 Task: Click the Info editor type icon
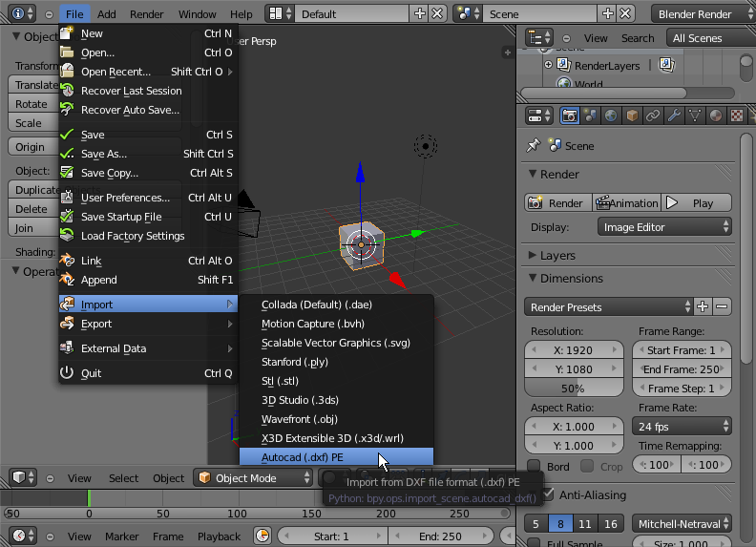(x=22, y=13)
